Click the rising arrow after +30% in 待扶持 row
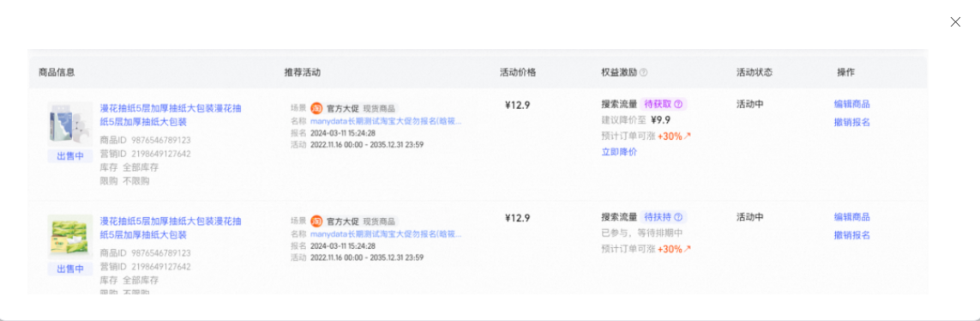This screenshot has height=321, width=980. coord(688,249)
